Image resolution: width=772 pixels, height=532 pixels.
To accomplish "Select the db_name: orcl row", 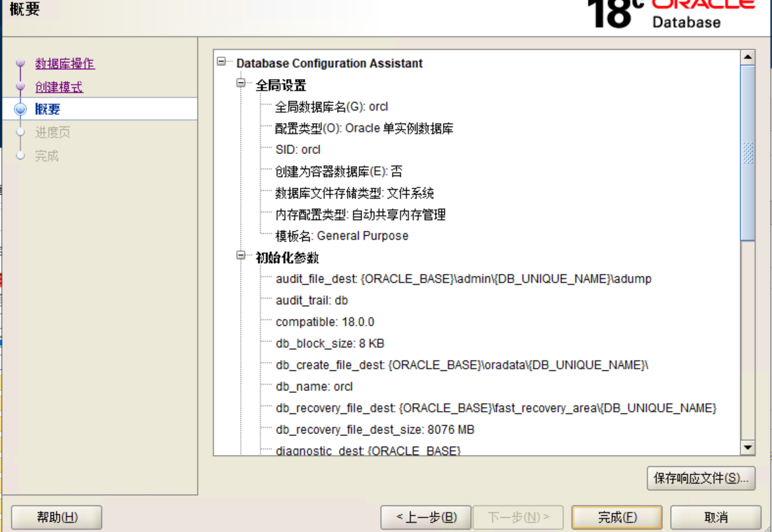I will (314, 387).
